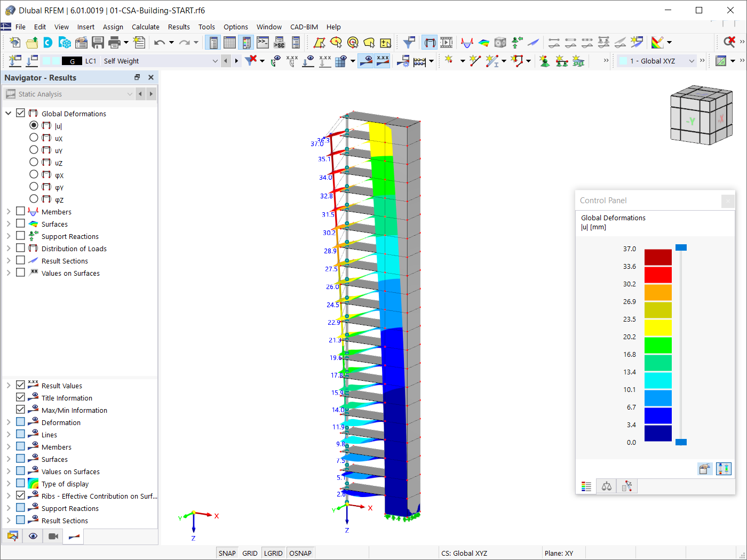747x560 pixels.
Task: Open the Project Navigator Data tab icon
Action: pos(12,536)
